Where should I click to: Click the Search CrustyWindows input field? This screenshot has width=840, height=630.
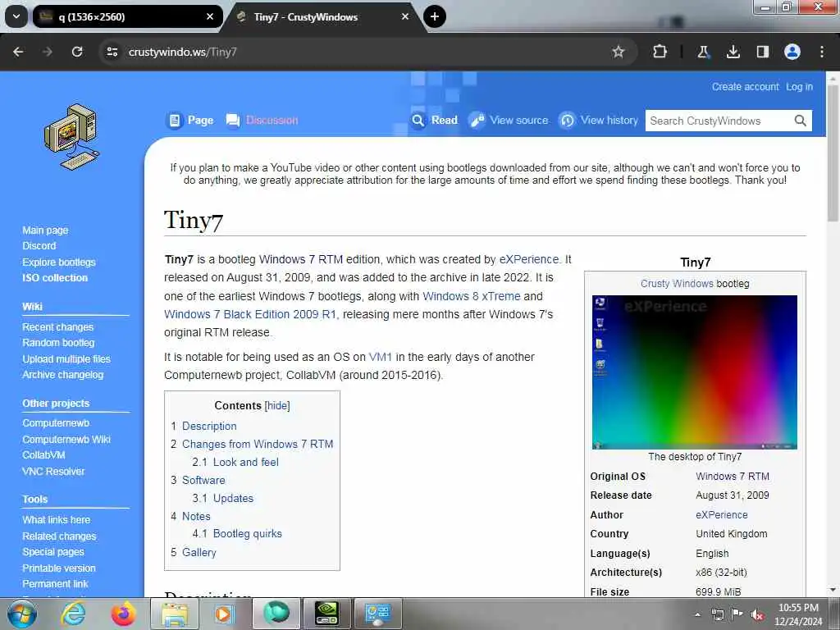click(718, 121)
